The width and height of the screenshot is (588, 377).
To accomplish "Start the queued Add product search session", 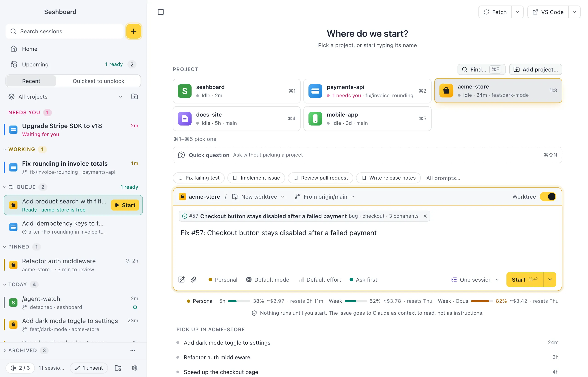I will [125, 205].
